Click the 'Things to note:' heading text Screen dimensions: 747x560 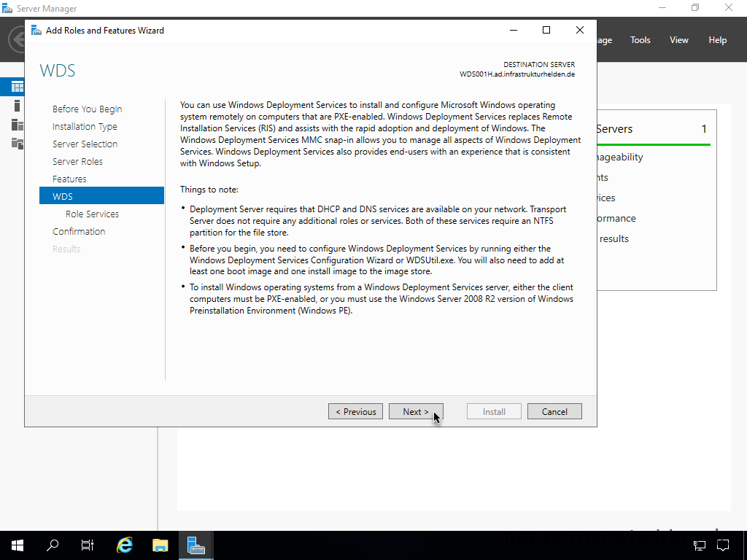click(x=209, y=190)
